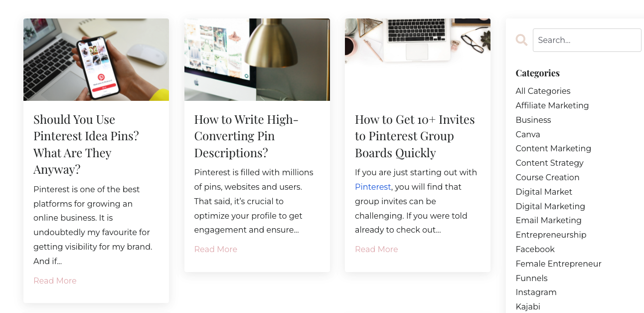Open 'How to Write High-Converting Pin Descriptions' title
This screenshot has height=313, width=644.
[246, 136]
